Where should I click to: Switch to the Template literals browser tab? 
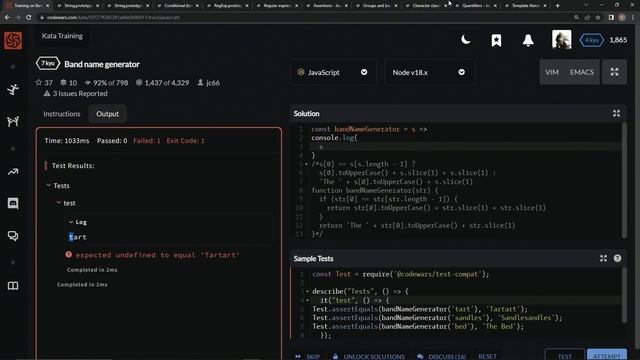[x=526, y=6]
